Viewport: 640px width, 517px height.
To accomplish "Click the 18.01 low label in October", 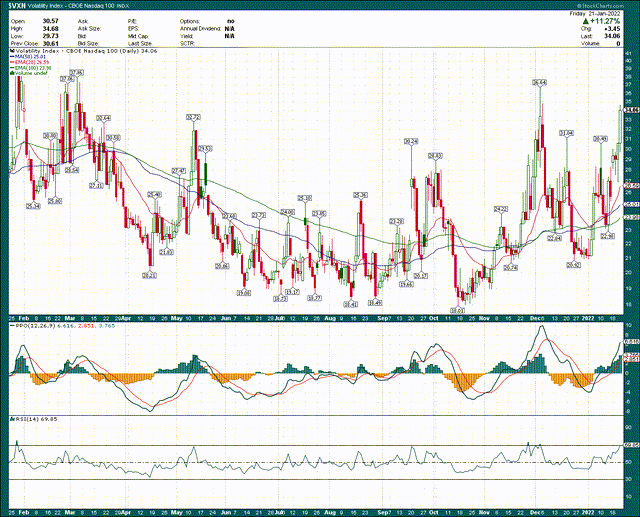I will (457, 310).
